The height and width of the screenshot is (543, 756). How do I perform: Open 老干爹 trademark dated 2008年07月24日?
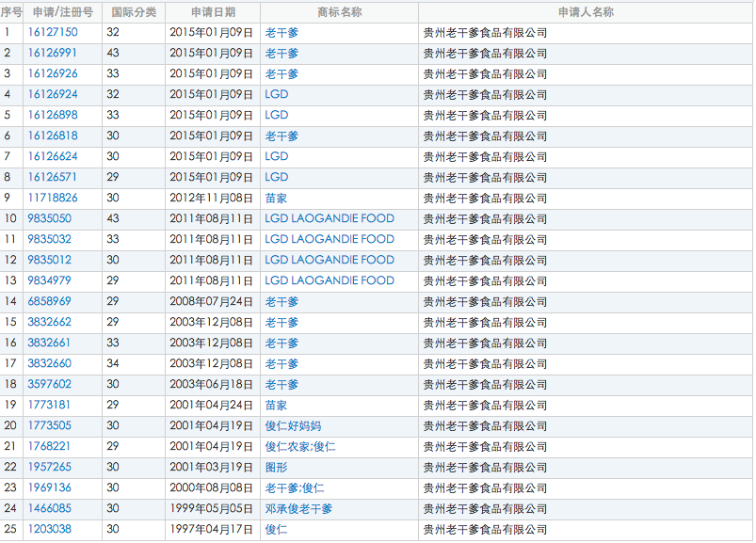pyautogui.click(x=281, y=302)
